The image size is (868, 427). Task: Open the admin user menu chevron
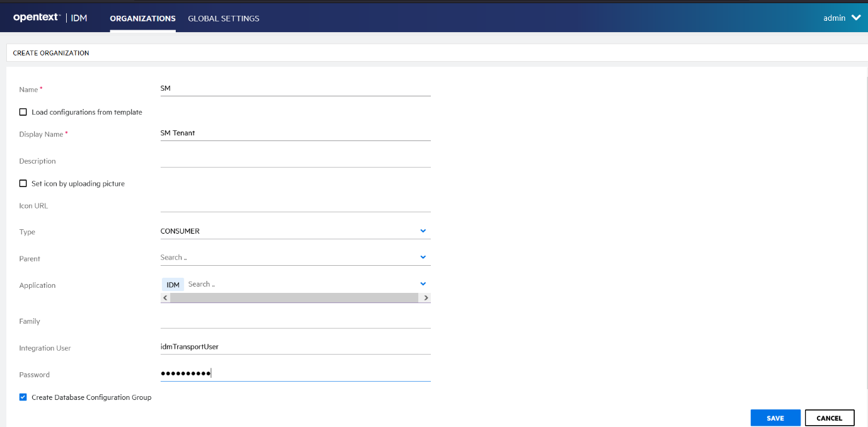point(855,18)
